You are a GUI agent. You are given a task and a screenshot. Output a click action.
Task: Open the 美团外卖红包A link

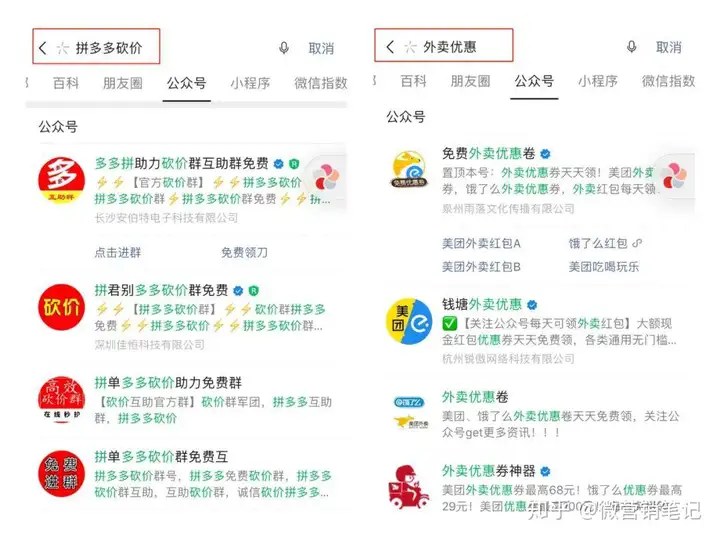click(481, 243)
